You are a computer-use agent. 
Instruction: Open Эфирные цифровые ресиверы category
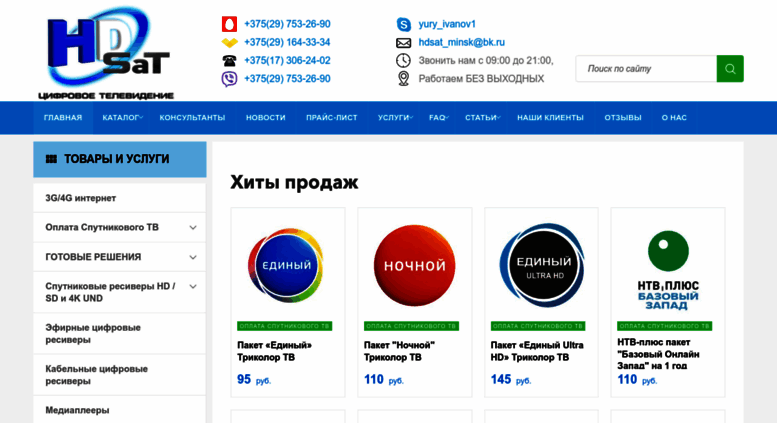tap(93, 334)
